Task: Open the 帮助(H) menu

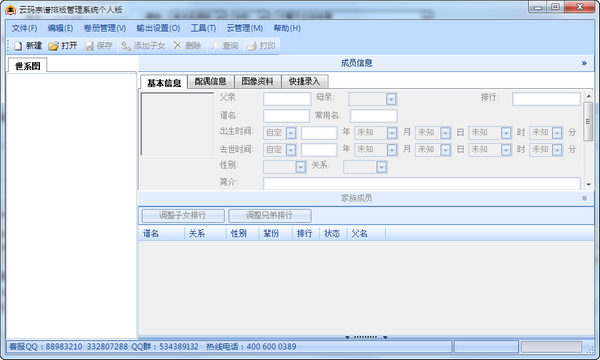Action: [x=287, y=28]
